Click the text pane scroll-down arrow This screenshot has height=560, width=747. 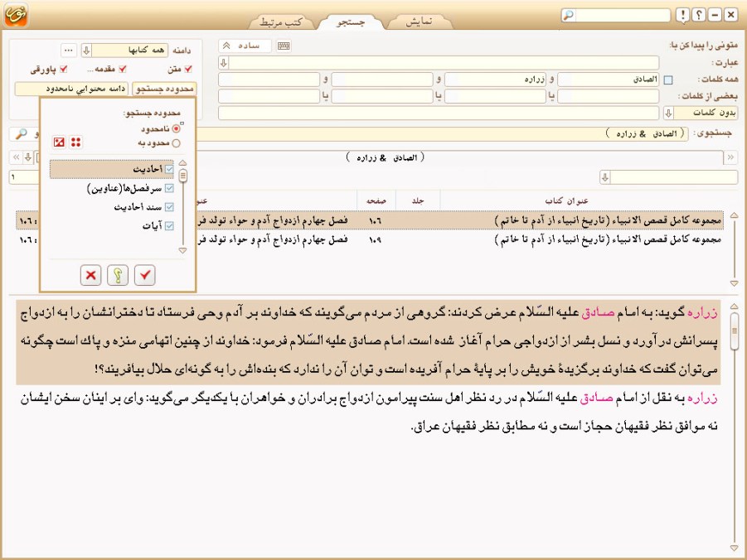[734, 548]
